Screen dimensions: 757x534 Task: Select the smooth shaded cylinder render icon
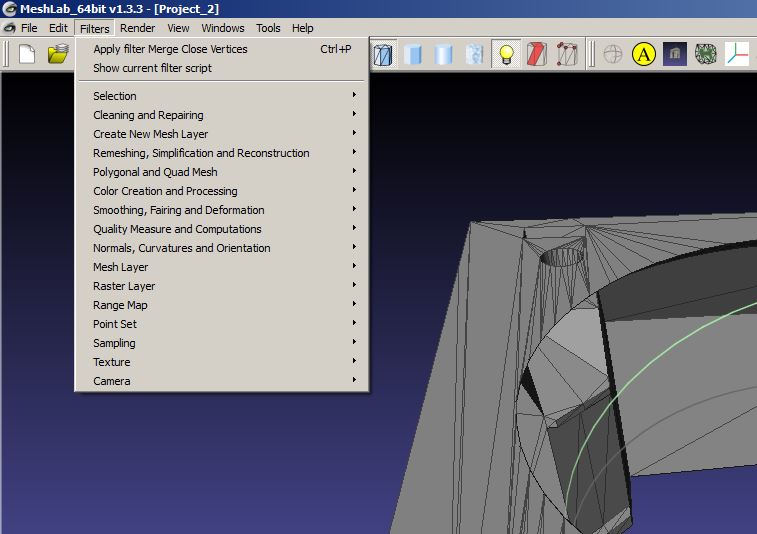coord(444,54)
